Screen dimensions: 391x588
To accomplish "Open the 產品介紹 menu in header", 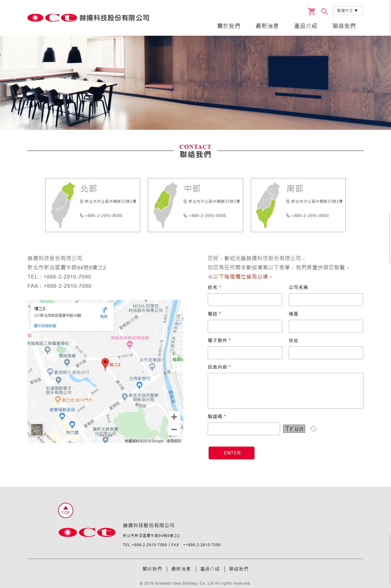I will pos(306,26).
